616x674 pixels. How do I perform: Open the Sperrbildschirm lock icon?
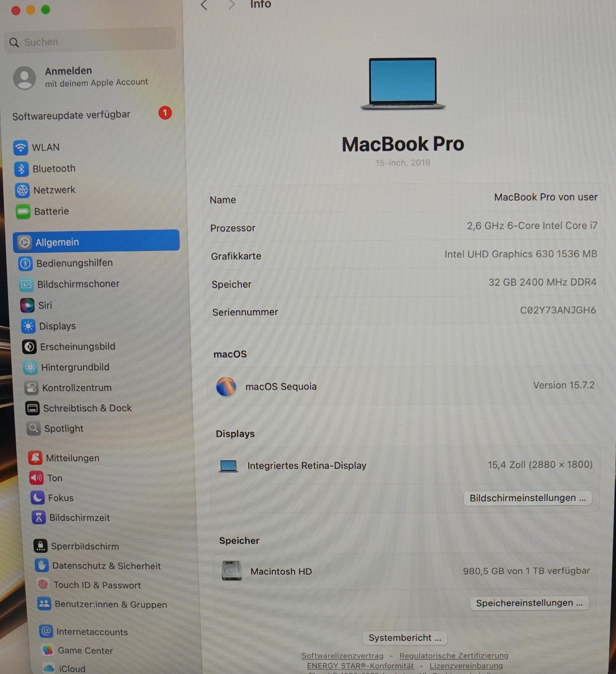40,546
